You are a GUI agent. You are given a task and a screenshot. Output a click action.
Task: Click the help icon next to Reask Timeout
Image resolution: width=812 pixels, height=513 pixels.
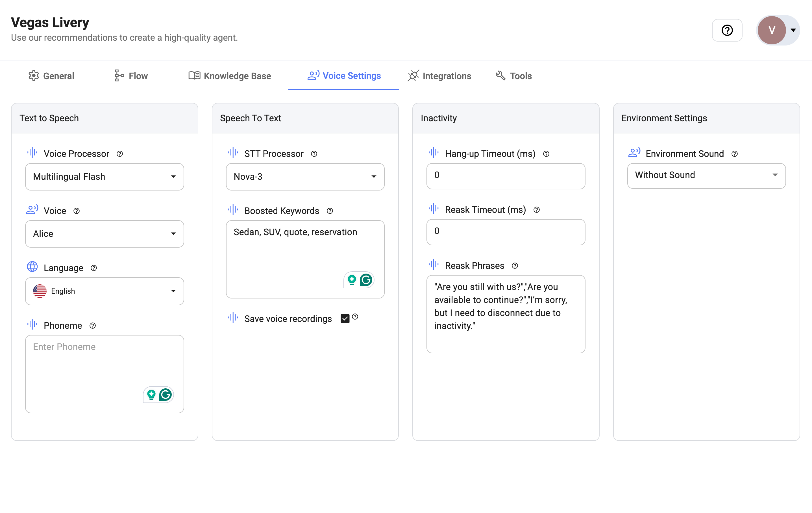537,210
